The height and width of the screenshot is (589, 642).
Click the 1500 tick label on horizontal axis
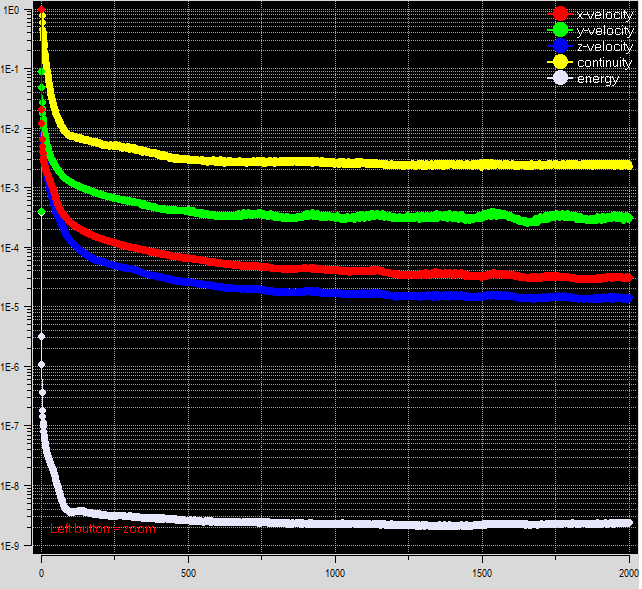482,573
